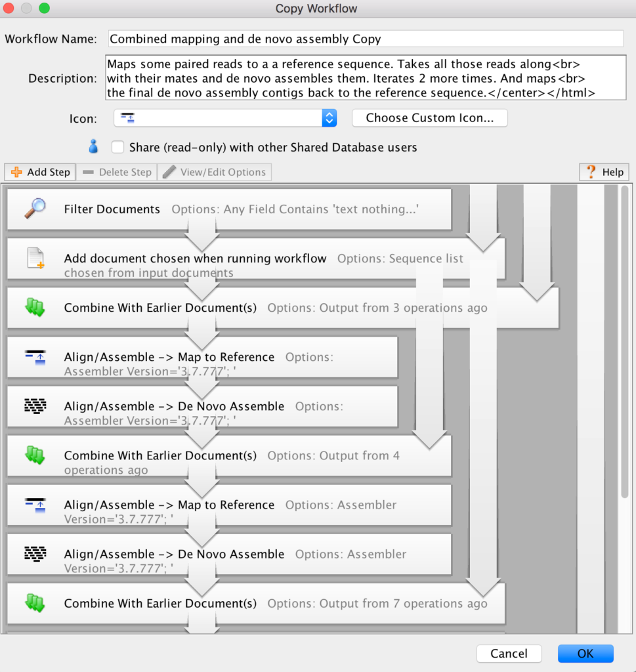Screen dimensions: 636x672
Task: Select the Map to Reference alignment icon
Action: (x=34, y=356)
